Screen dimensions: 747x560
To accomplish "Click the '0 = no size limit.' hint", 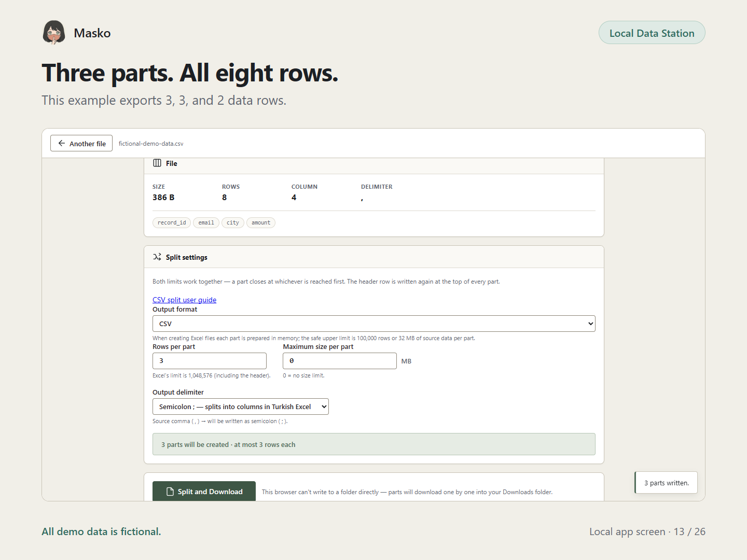I will point(303,375).
